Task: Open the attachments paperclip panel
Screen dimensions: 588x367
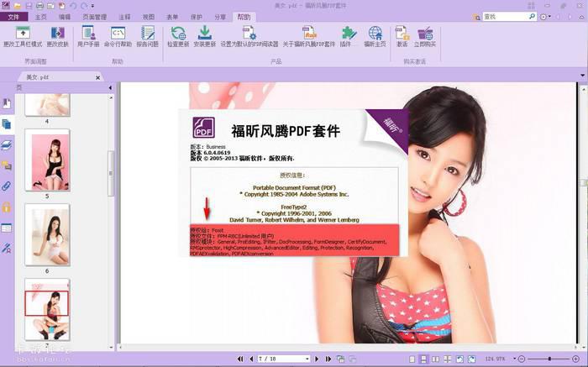Action: 7,186
